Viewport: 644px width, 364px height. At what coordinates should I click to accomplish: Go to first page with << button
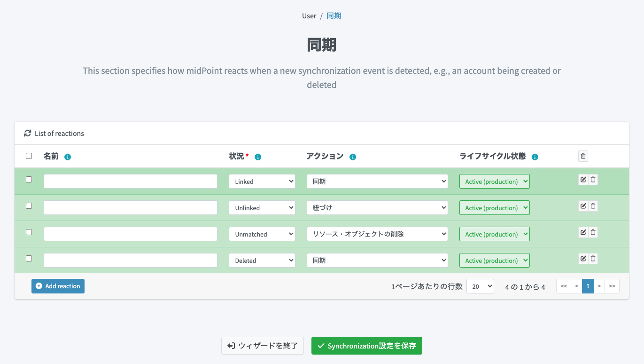tap(564, 286)
